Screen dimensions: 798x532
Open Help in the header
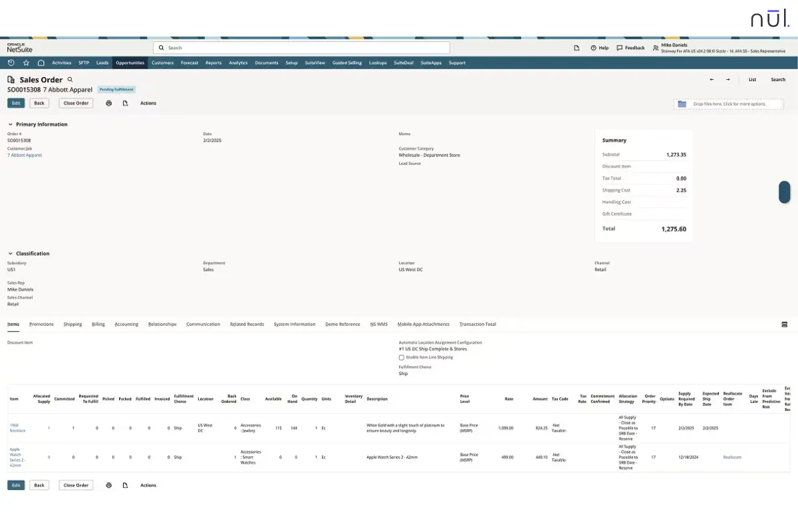599,48
